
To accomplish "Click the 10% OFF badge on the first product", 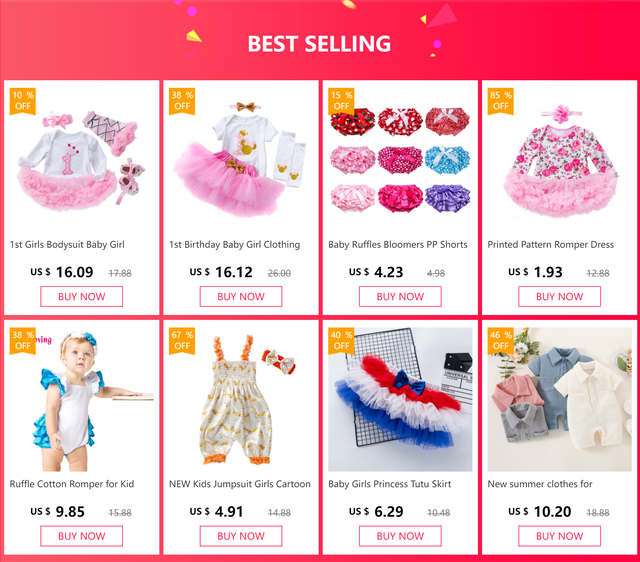I will coord(23,101).
